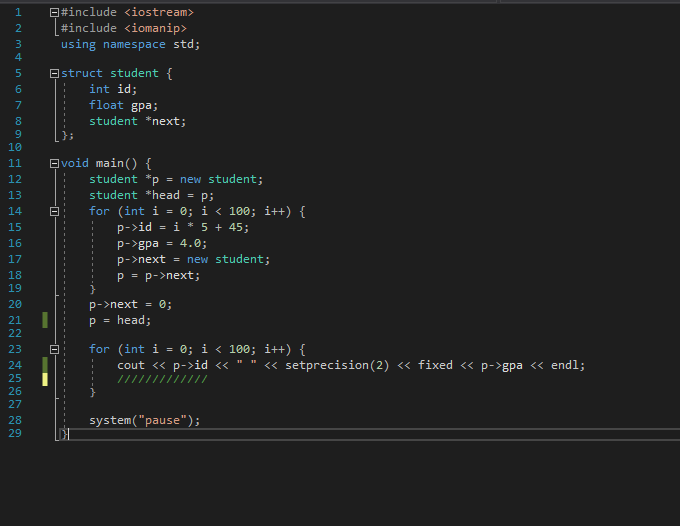Collapse the second for loop at line 23
Viewport: 680px width, 526px height.
[x=54, y=349]
